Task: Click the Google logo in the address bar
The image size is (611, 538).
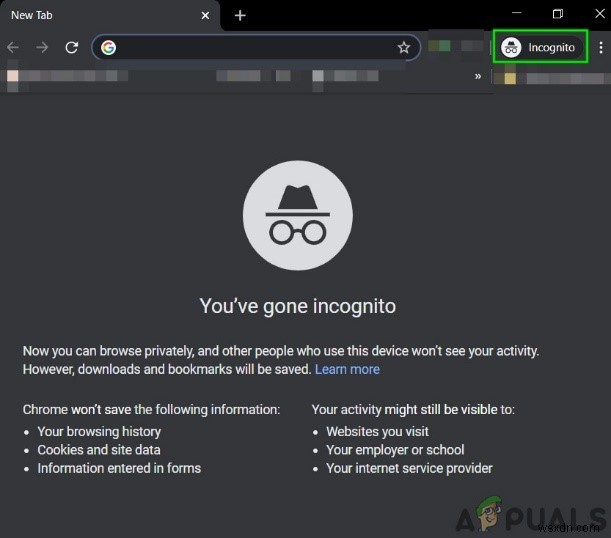Action: pos(108,47)
